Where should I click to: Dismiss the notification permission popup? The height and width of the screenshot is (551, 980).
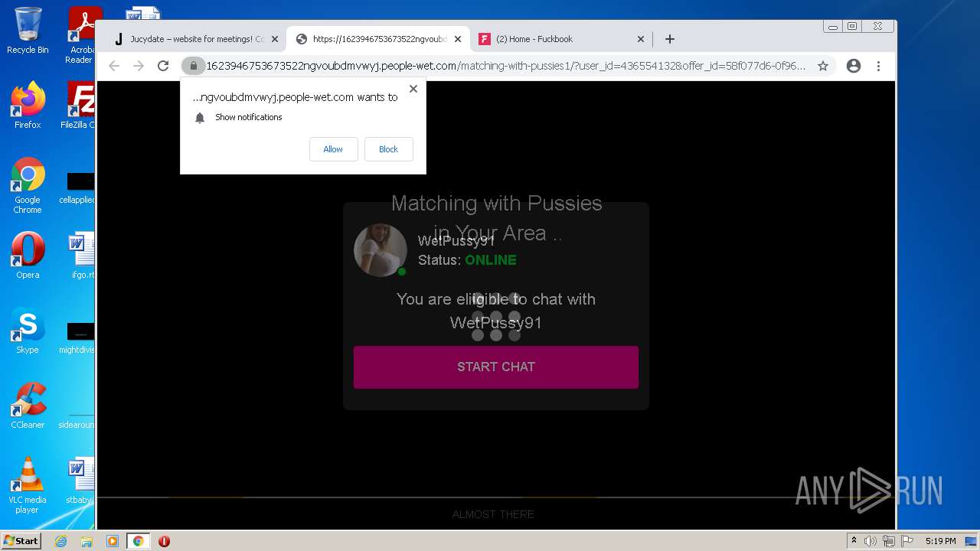413,89
